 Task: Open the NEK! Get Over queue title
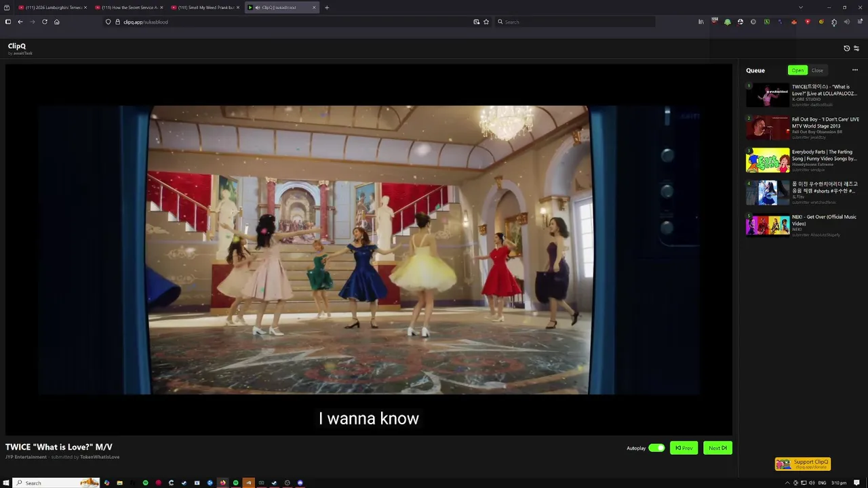pos(824,220)
